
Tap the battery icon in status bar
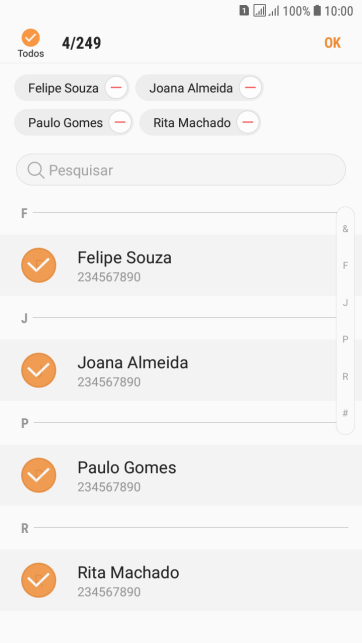(317, 11)
